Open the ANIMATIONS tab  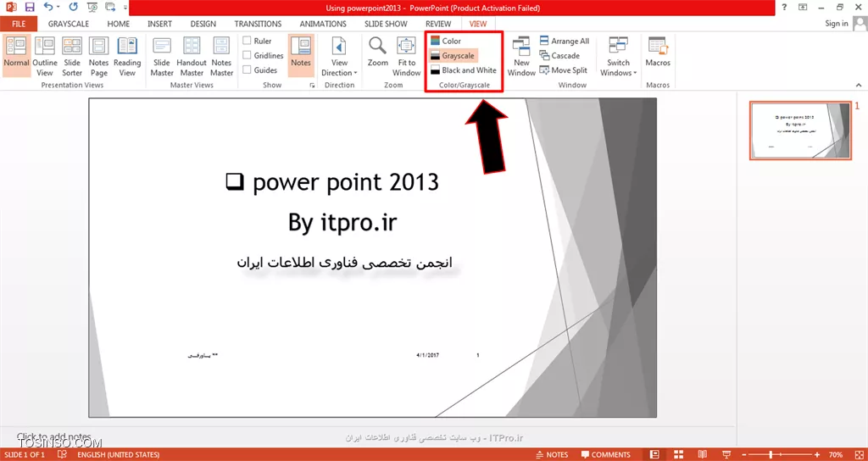(x=323, y=24)
